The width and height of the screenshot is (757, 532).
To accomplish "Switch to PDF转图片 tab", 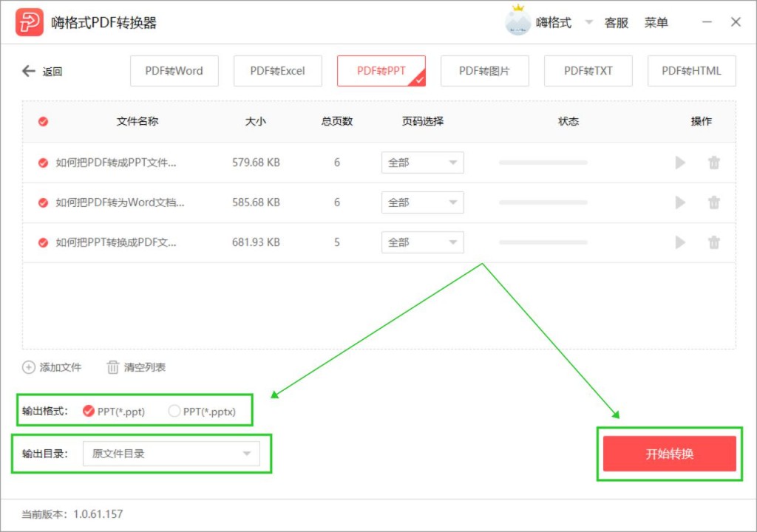I will [485, 71].
